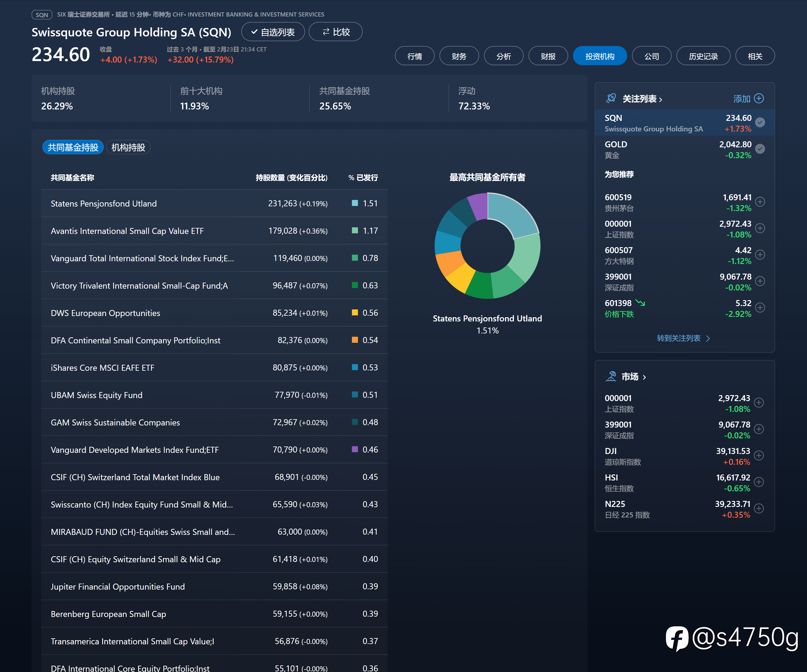Select UBAM Swiss Equity Fund row
Screen dimensions: 807x672
click(214, 395)
